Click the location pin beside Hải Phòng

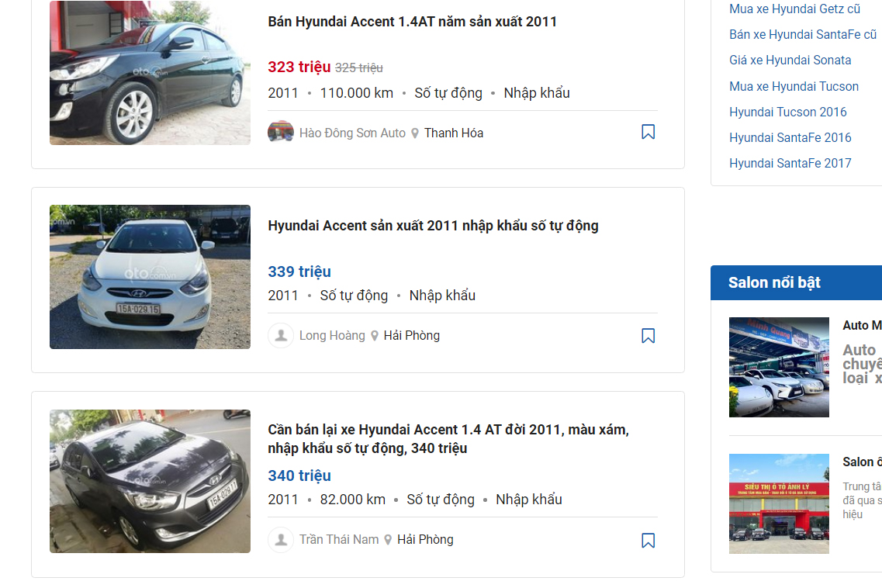375,335
